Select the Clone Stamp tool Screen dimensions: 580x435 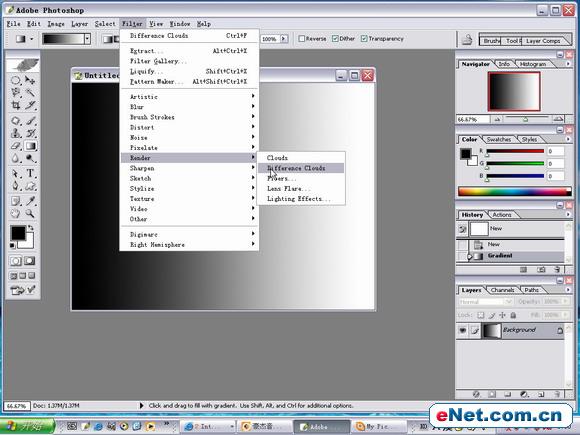(16, 133)
